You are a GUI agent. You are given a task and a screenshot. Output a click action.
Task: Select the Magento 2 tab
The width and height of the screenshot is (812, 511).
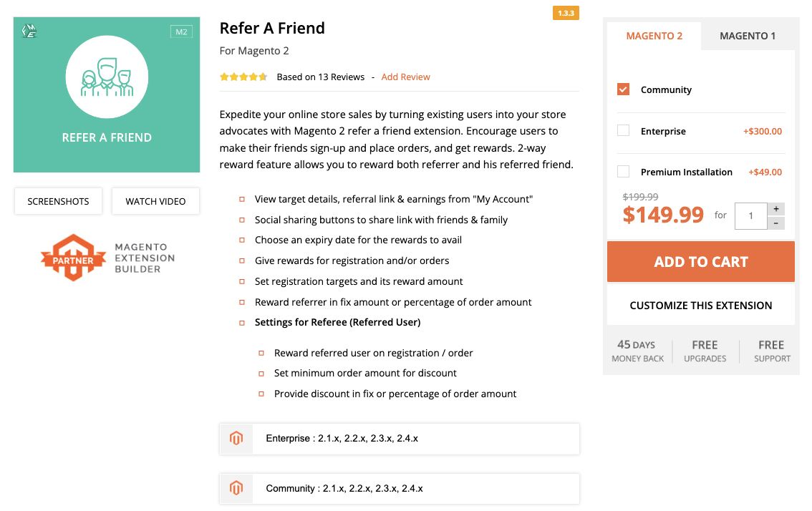point(654,36)
